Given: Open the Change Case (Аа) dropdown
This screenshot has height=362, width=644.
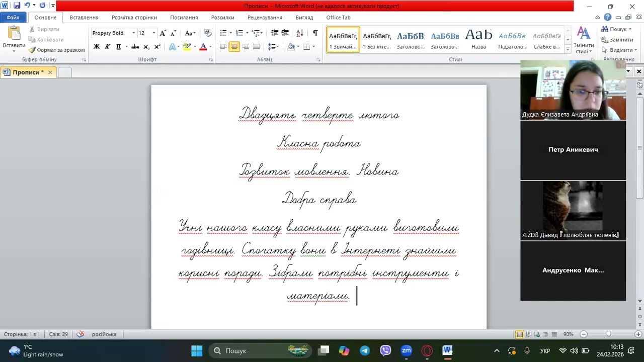Looking at the screenshot, I should point(190,33).
